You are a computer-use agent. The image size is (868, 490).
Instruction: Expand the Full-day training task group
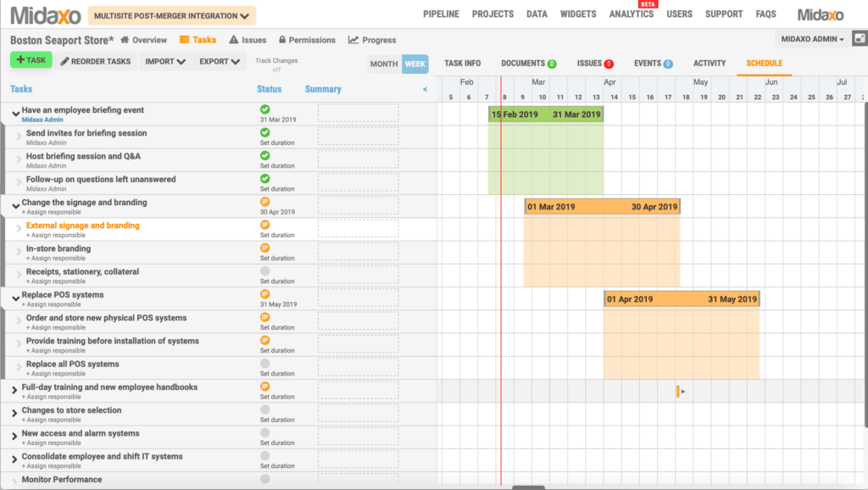point(14,389)
